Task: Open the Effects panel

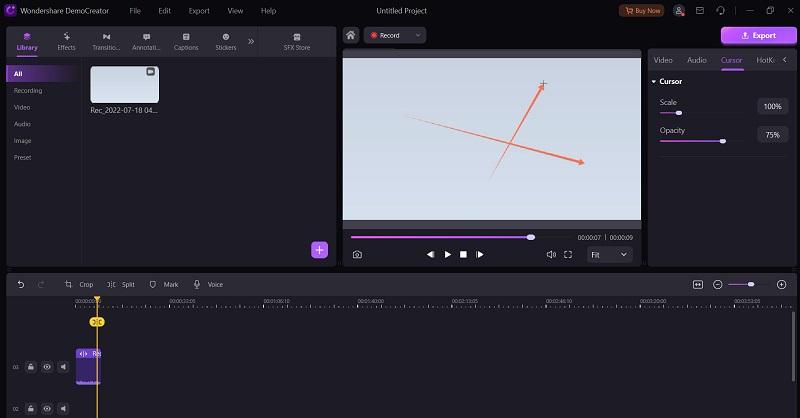Action: [66, 41]
